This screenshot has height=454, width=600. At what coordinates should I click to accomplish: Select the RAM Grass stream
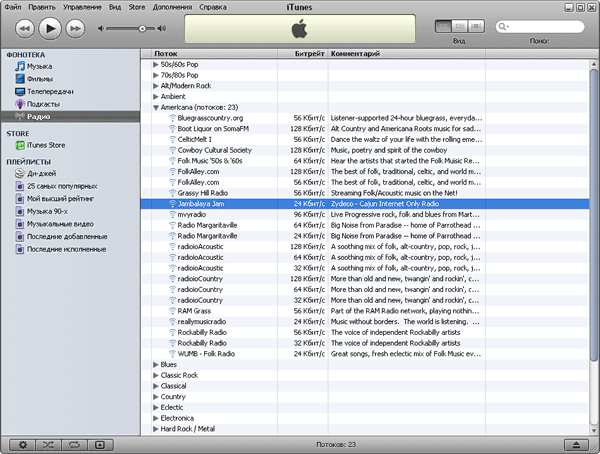point(365,311)
